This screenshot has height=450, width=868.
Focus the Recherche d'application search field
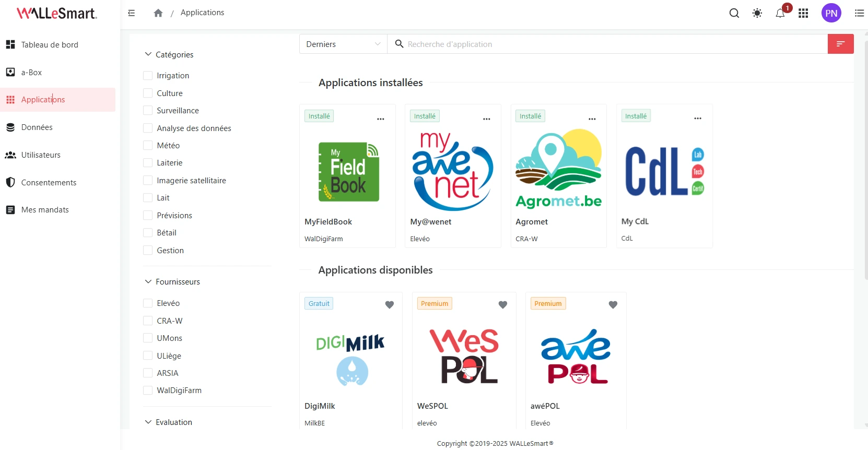pyautogui.click(x=607, y=44)
